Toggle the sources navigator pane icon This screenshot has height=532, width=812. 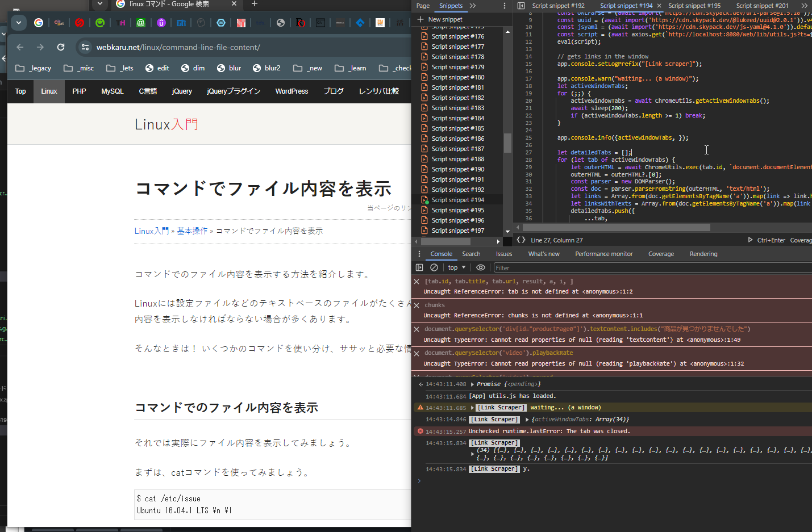pyautogui.click(x=521, y=6)
